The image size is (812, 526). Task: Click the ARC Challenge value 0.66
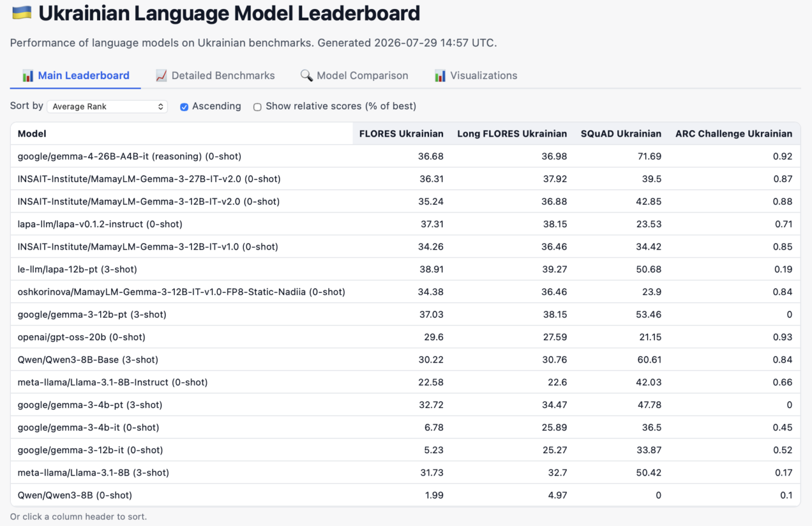(783, 382)
